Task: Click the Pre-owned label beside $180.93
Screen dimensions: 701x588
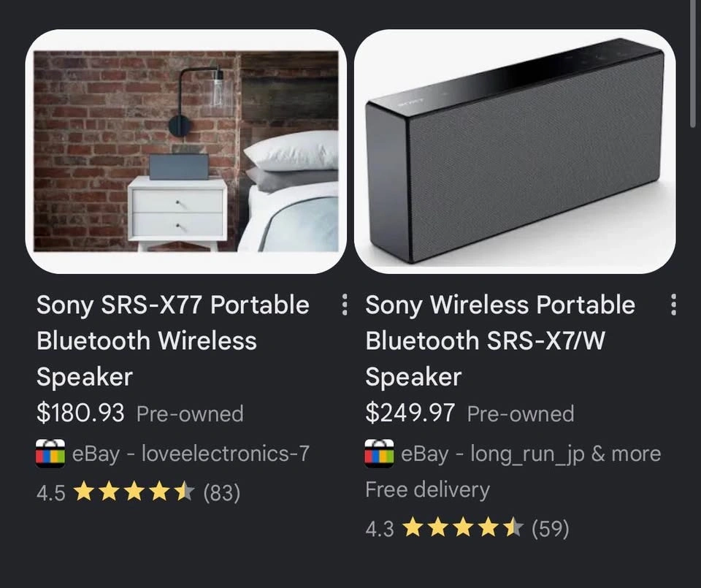Action: [190, 414]
